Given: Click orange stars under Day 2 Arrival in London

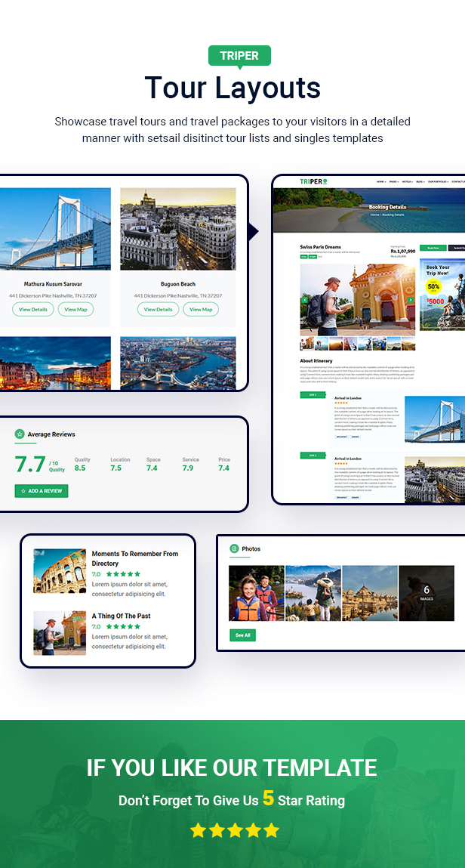Looking at the screenshot, I should (340, 463).
